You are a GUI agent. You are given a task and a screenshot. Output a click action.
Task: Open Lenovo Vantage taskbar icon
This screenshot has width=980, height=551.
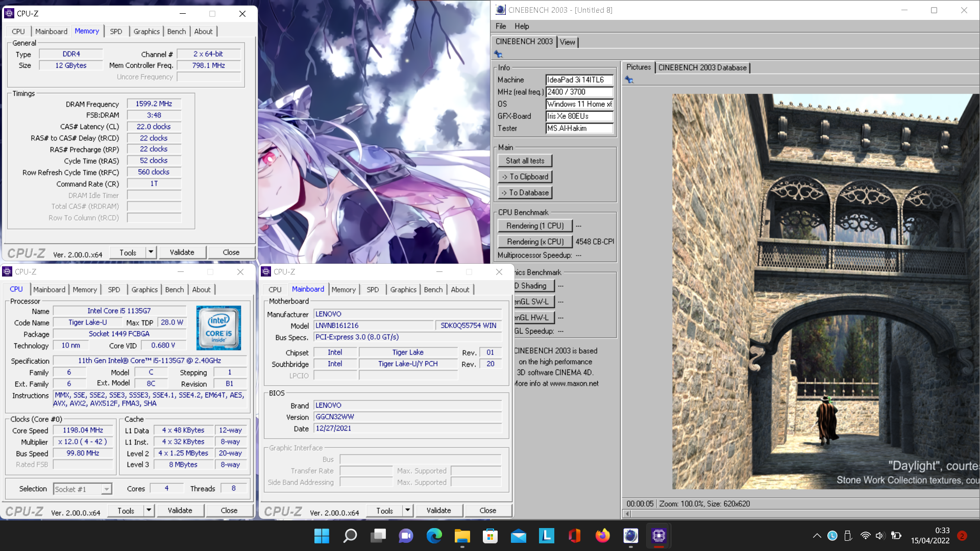pos(547,536)
